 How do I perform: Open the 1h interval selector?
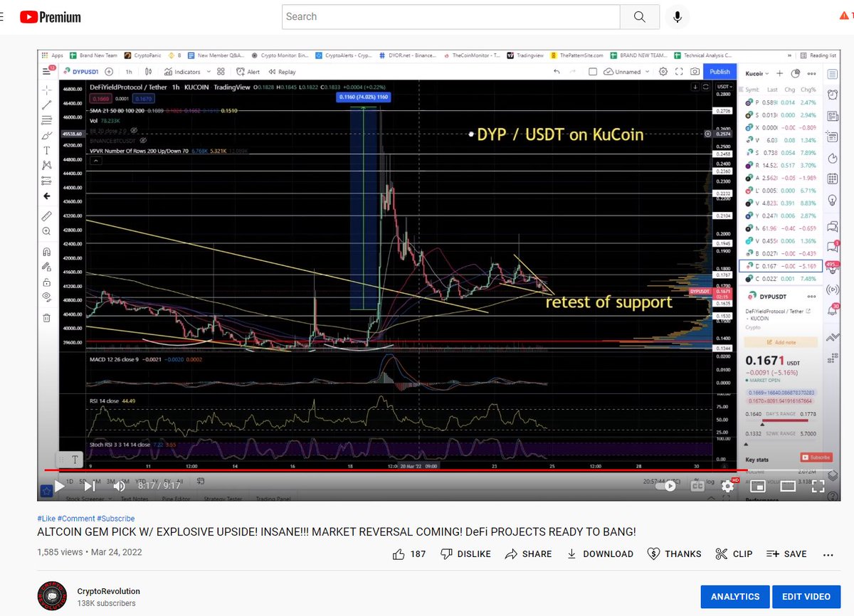[129, 72]
